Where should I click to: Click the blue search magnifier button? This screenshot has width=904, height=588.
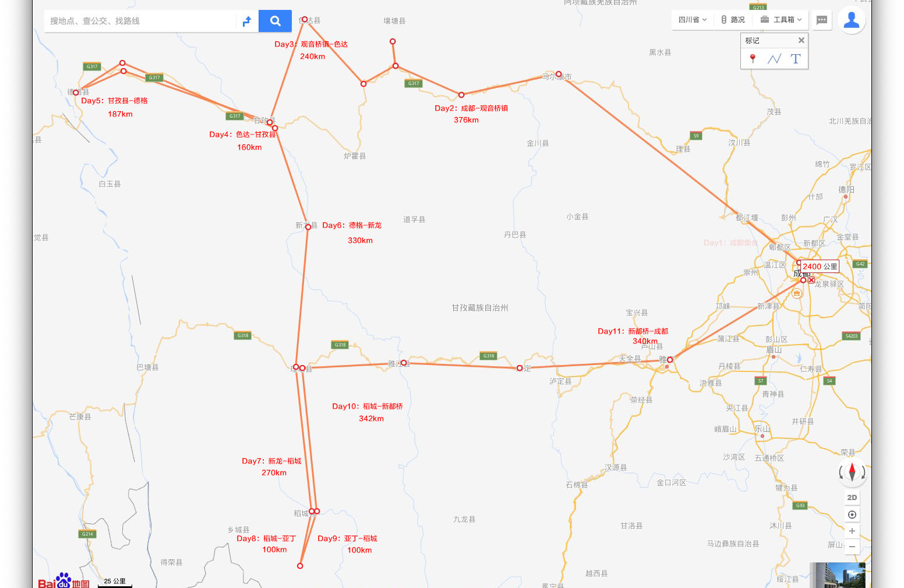(x=275, y=21)
